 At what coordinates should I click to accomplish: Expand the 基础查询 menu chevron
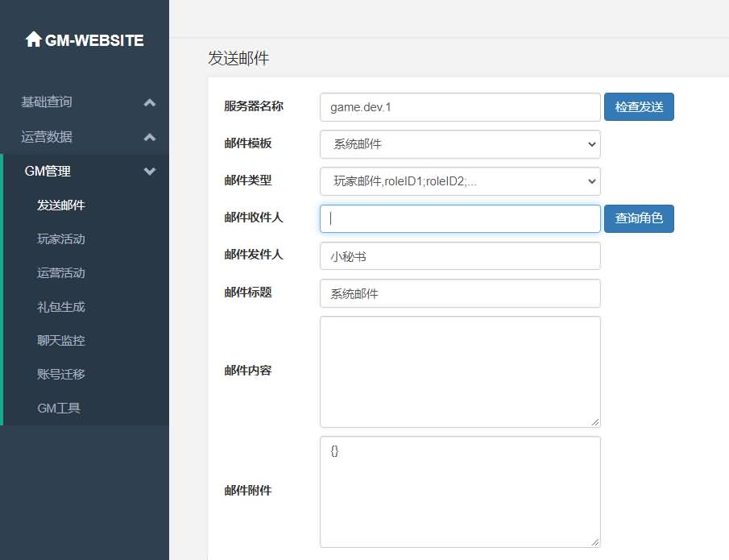coord(149,102)
